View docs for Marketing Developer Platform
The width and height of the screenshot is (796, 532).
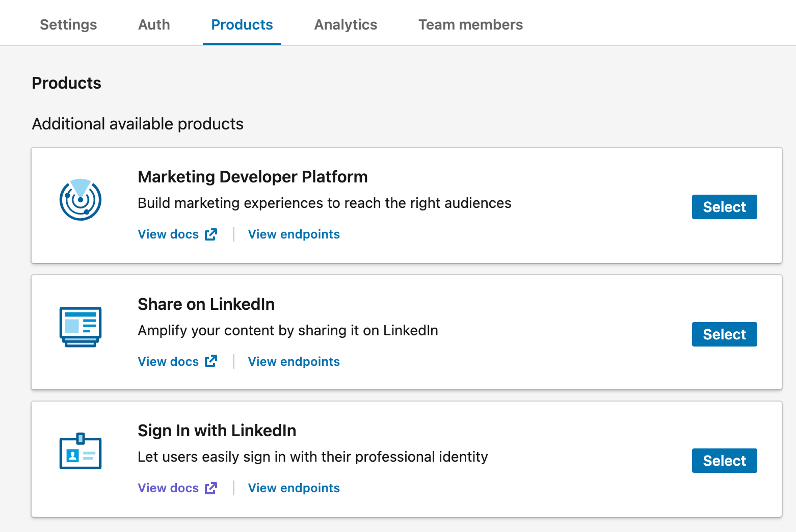click(x=177, y=234)
